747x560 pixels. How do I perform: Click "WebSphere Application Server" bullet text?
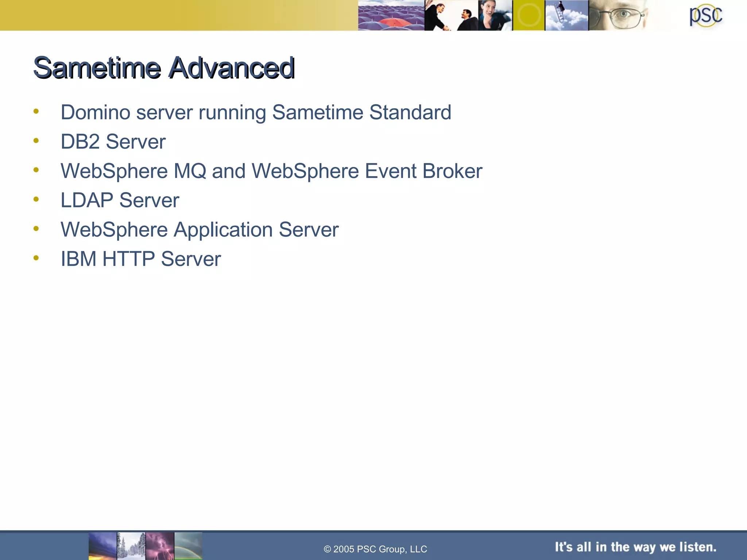click(200, 230)
